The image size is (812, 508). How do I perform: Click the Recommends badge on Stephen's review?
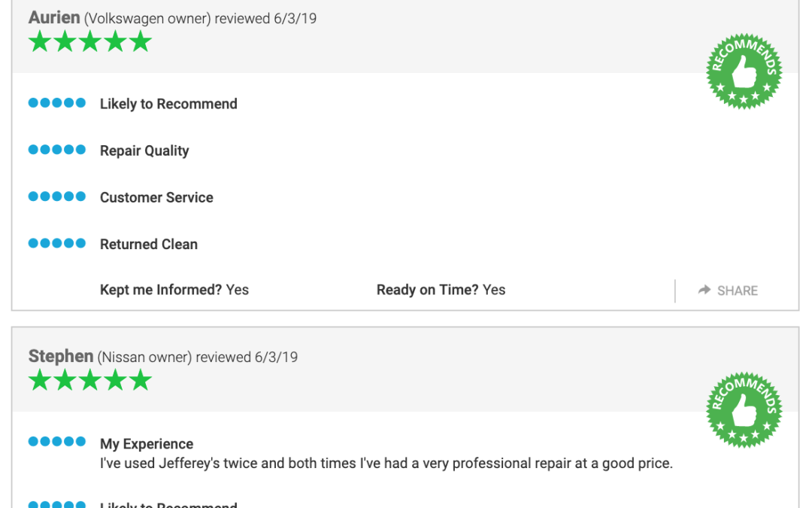click(x=744, y=409)
